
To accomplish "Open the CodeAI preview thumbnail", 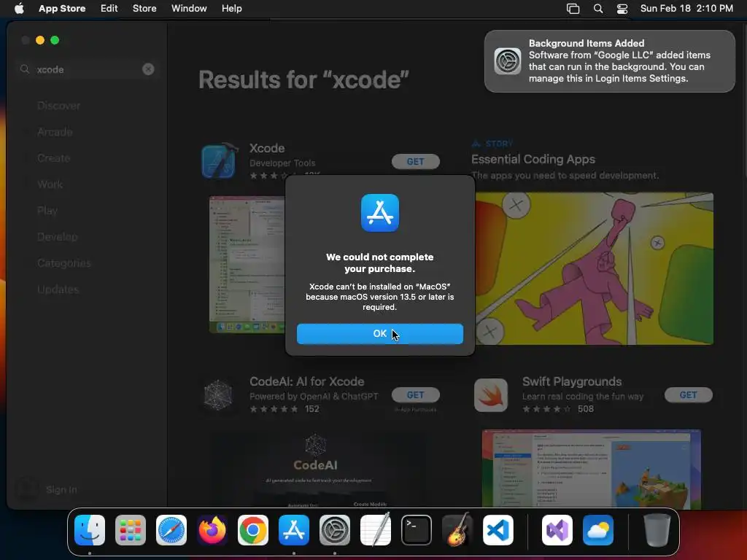I will [x=315, y=469].
